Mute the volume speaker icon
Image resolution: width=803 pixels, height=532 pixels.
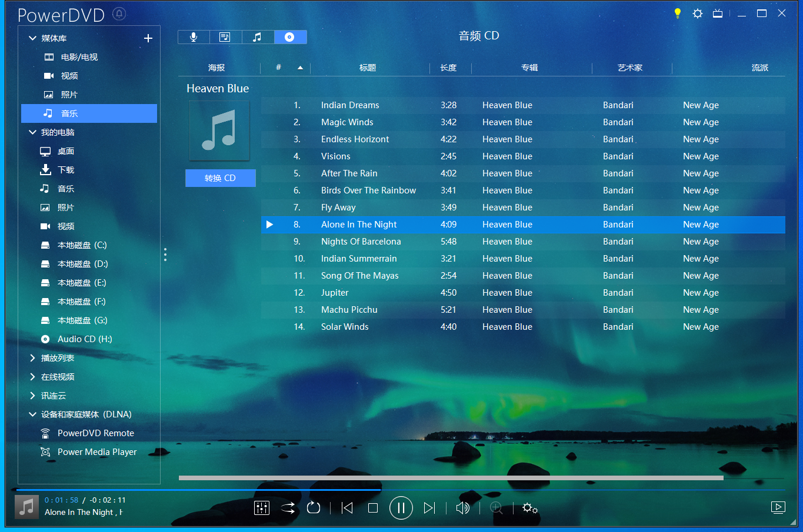463,508
